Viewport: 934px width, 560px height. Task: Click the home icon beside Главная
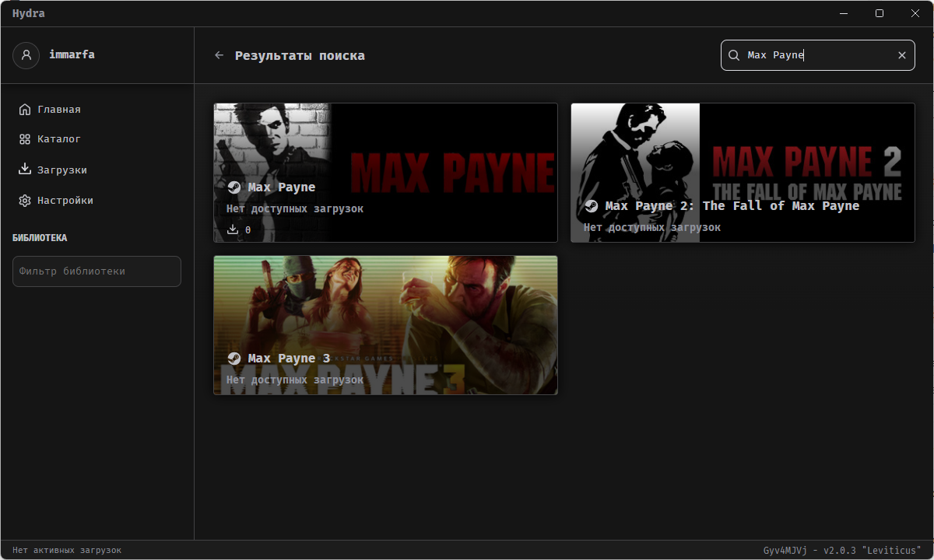coord(25,109)
